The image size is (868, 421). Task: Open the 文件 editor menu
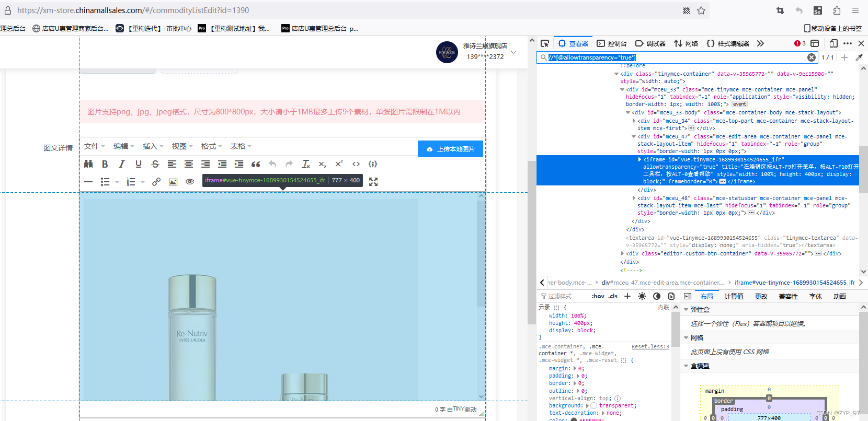coord(95,146)
